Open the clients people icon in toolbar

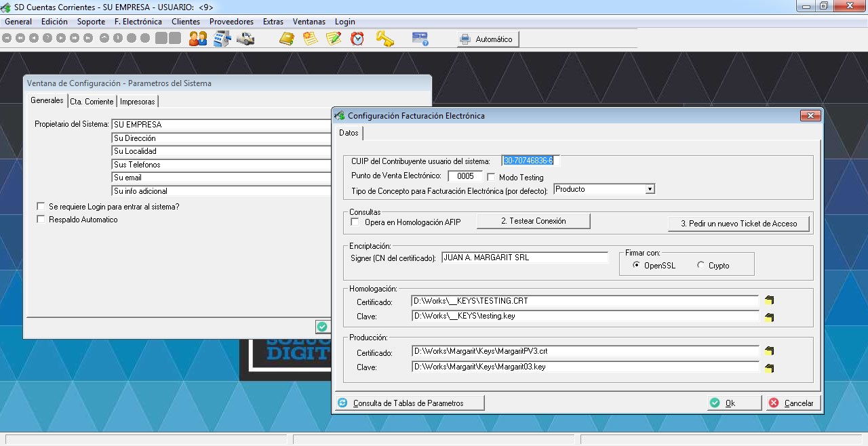coord(198,39)
